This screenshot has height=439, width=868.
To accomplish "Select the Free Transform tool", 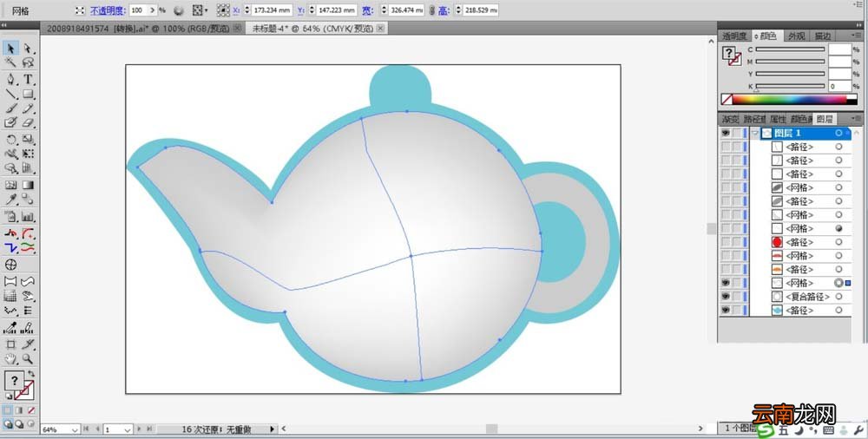I will tap(28, 154).
